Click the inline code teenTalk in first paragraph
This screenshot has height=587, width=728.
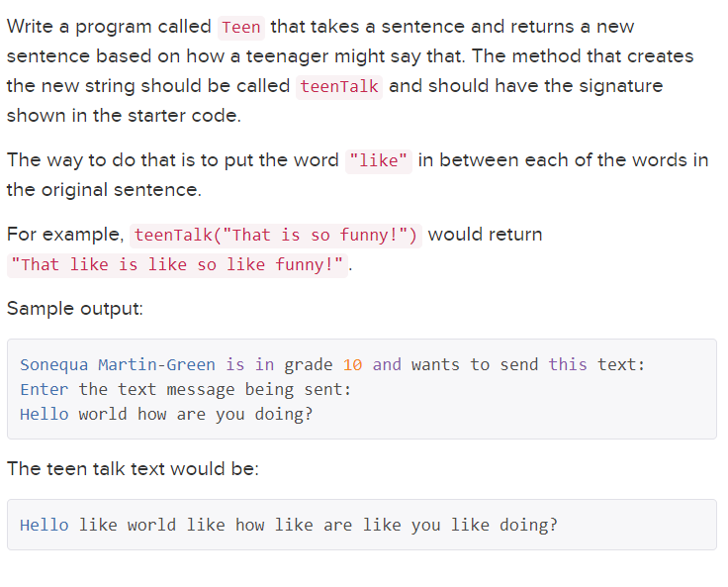[x=339, y=87]
